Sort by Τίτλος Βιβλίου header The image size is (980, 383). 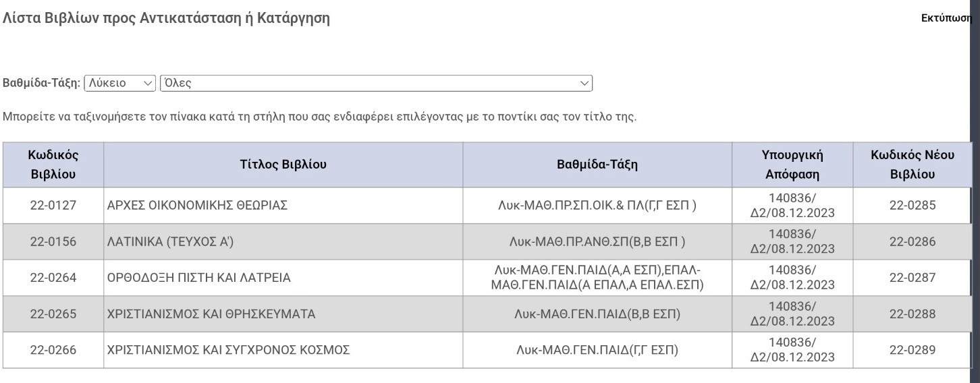[283, 165]
